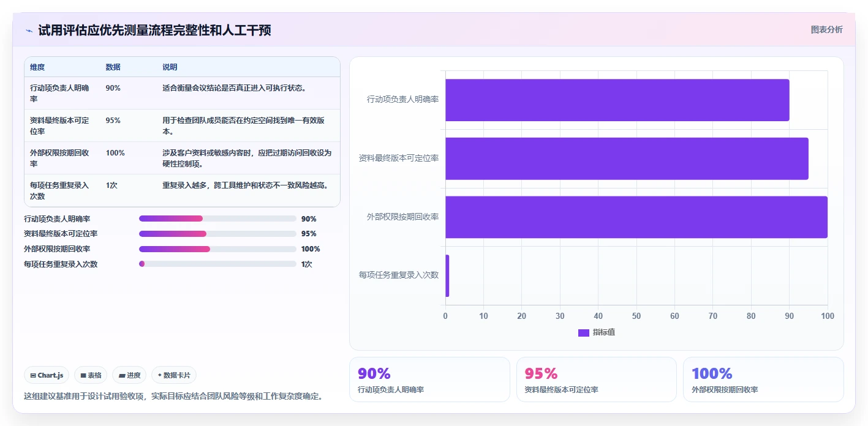868x426 pixels.
Task: Click the 95% value next to the progress bar
Action: click(x=309, y=234)
